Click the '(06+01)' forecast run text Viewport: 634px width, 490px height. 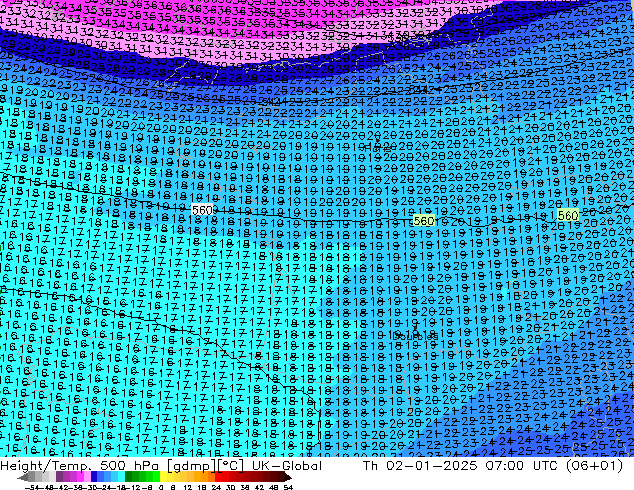[x=593, y=466]
